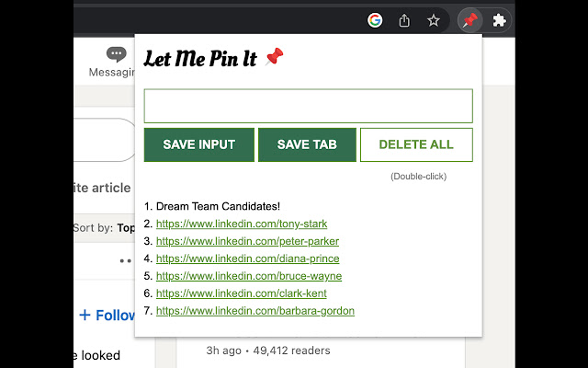Go to the clark-kent LinkedIn link

(243, 293)
